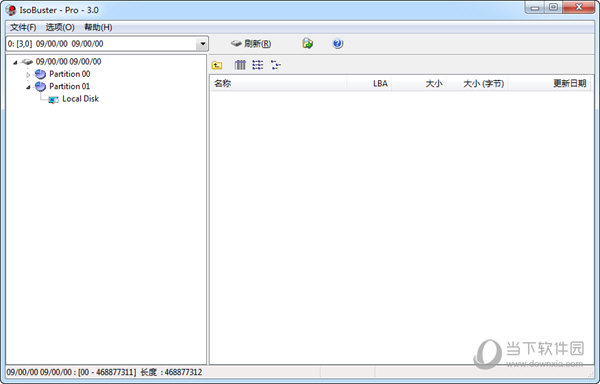Image resolution: width=600 pixels, height=384 pixels.
Task: Switch to large icons view
Action: [240, 65]
